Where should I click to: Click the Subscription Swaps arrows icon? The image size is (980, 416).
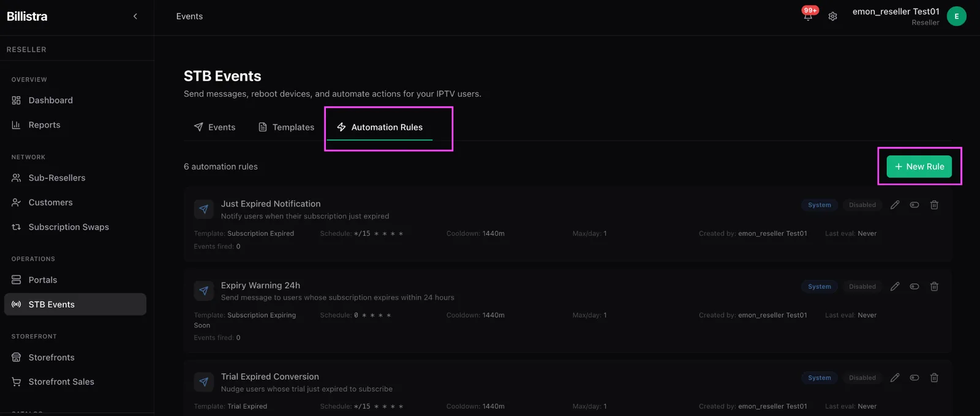point(17,227)
